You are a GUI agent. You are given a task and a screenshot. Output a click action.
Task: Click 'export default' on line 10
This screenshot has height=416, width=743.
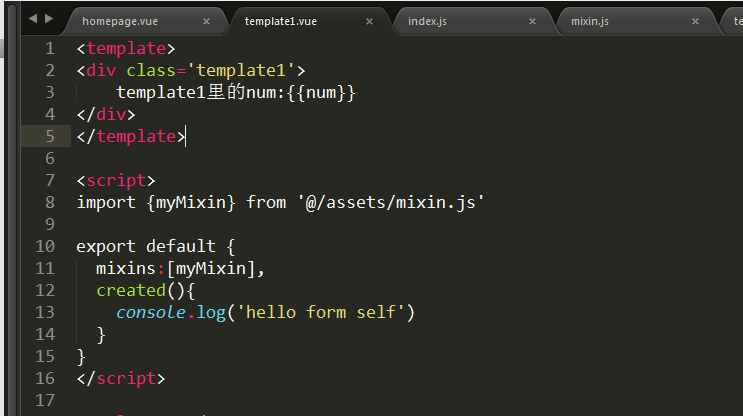point(146,246)
